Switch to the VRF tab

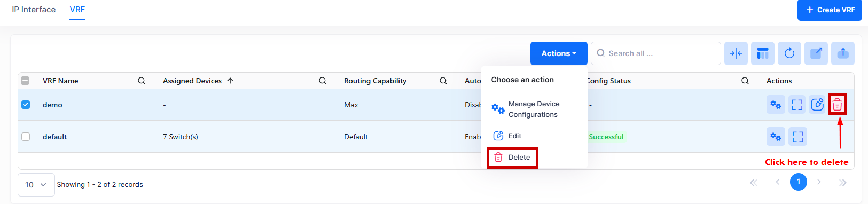click(x=77, y=10)
